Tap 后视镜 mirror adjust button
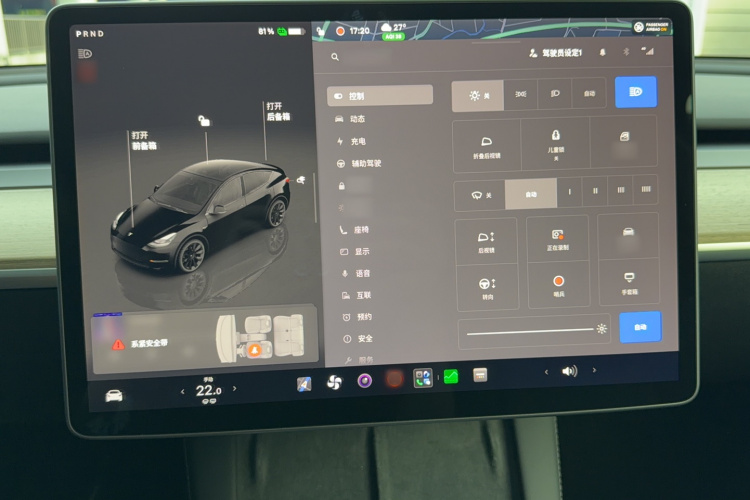This screenshot has width=750, height=500. [486, 241]
